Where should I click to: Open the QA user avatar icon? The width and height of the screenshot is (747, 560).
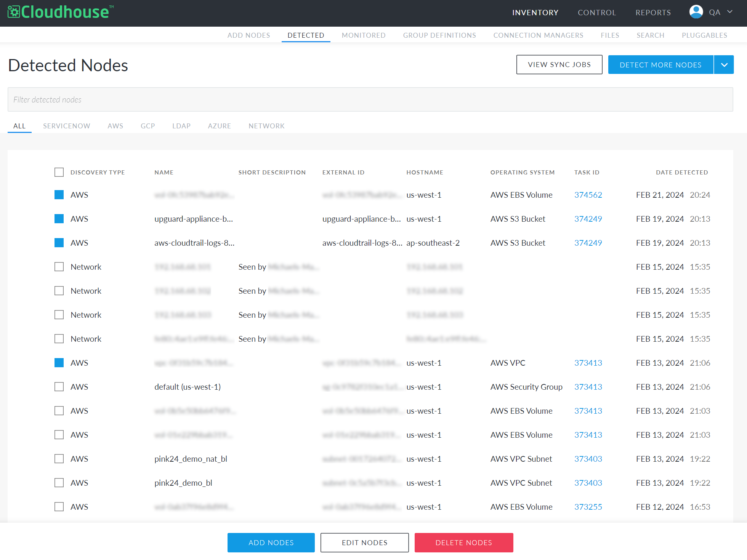click(696, 12)
